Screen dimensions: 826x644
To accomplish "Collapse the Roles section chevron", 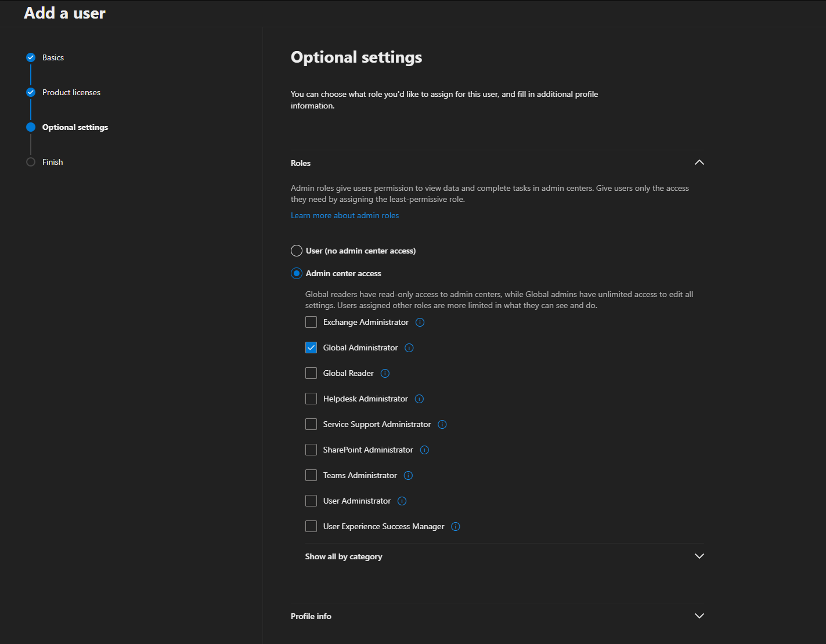I will tap(699, 162).
